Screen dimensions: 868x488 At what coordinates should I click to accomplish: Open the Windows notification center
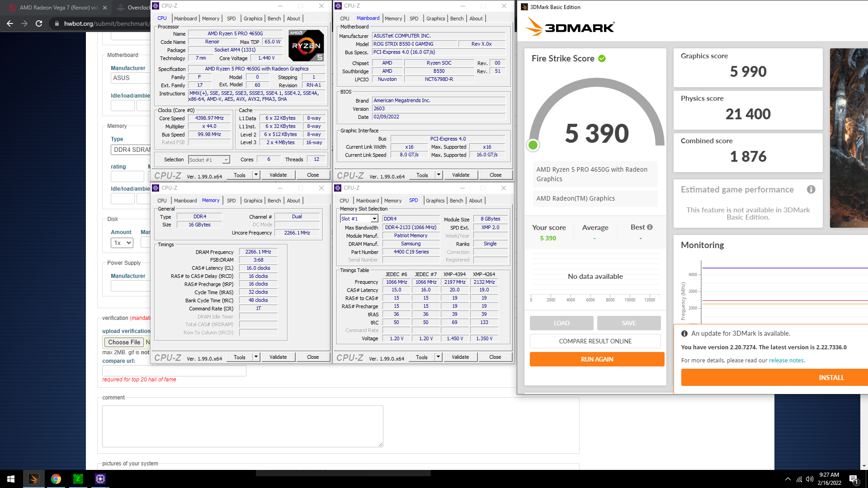(854, 479)
